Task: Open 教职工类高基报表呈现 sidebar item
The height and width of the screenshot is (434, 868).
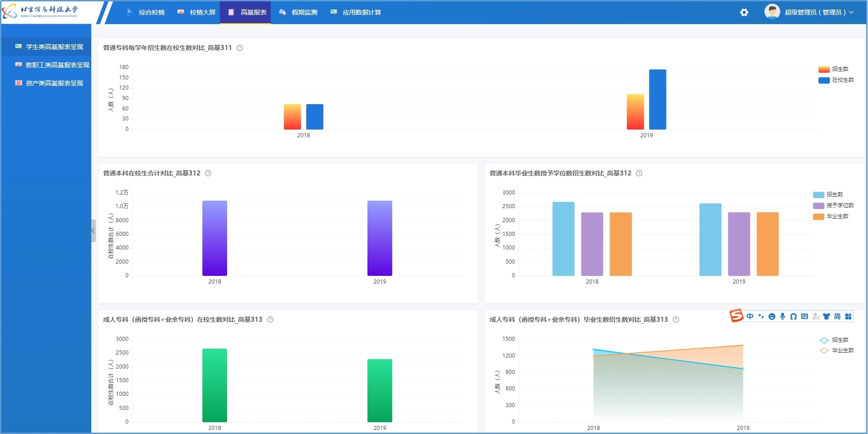Action: [x=46, y=65]
